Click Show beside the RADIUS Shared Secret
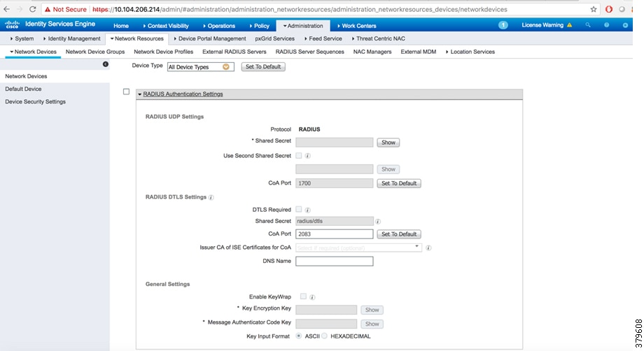 pyautogui.click(x=388, y=142)
